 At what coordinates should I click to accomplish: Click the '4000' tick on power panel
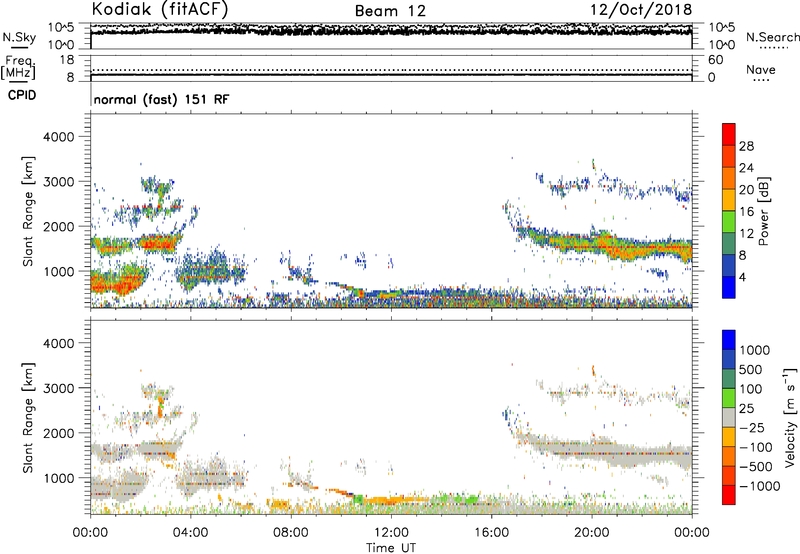pos(58,137)
